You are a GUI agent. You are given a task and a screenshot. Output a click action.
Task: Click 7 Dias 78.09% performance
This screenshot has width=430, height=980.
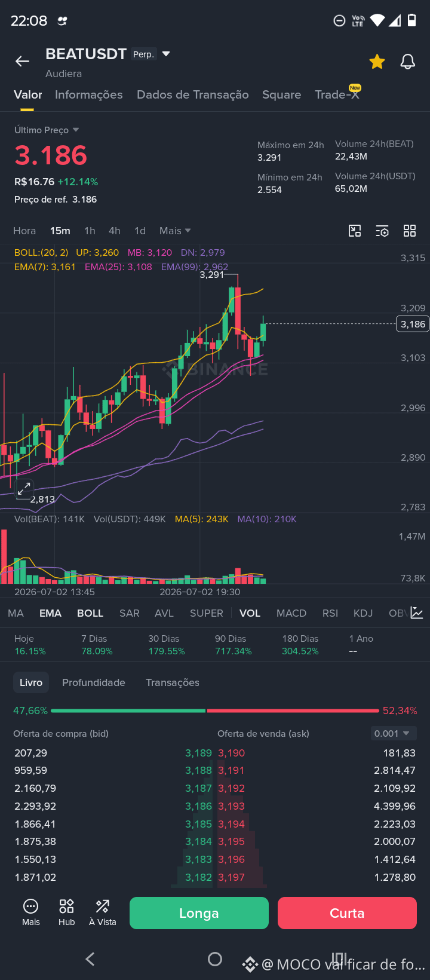(x=97, y=645)
